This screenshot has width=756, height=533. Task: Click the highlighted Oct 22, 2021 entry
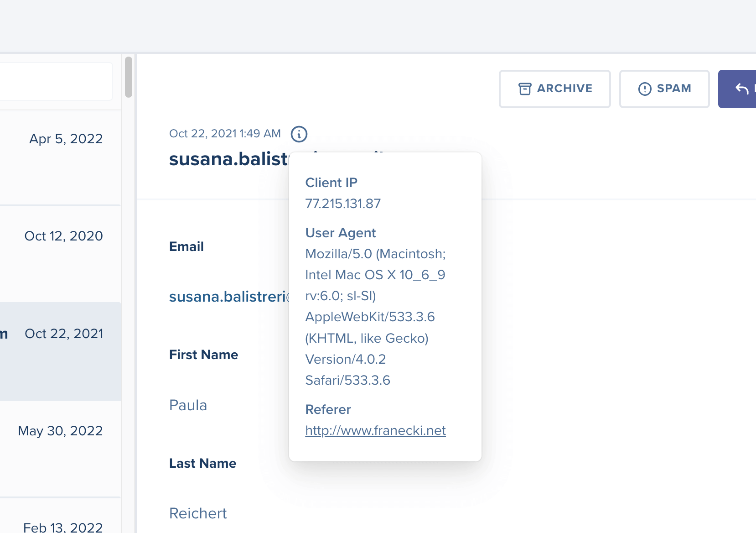pyautogui.click(x=64, y=334)
